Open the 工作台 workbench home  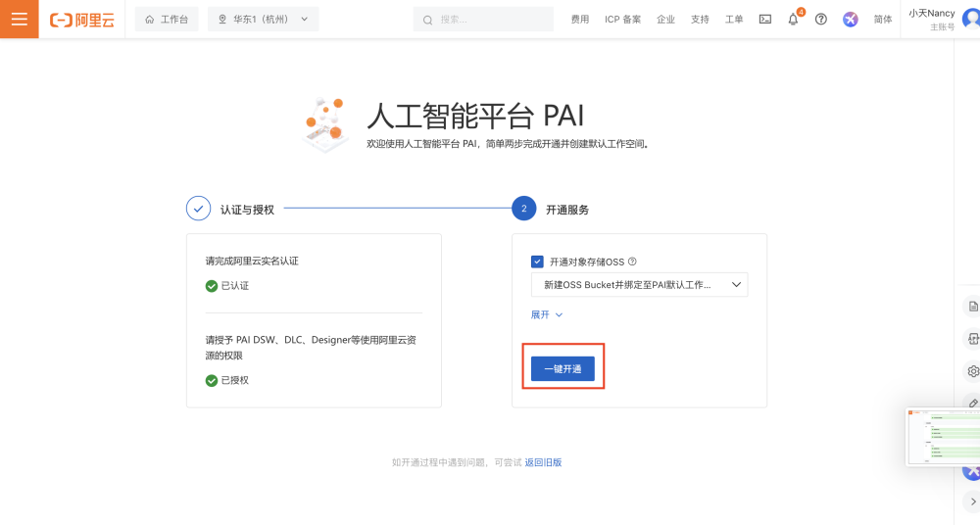(x=167, y=20)
